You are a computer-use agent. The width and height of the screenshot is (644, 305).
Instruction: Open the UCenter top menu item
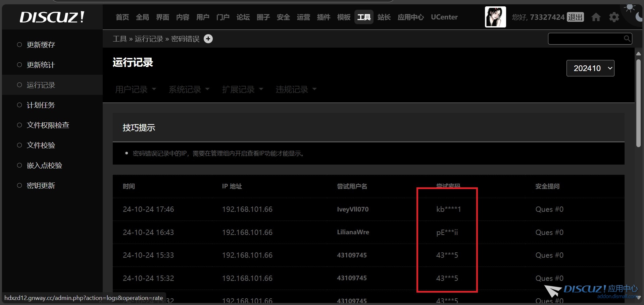[444, 17]
